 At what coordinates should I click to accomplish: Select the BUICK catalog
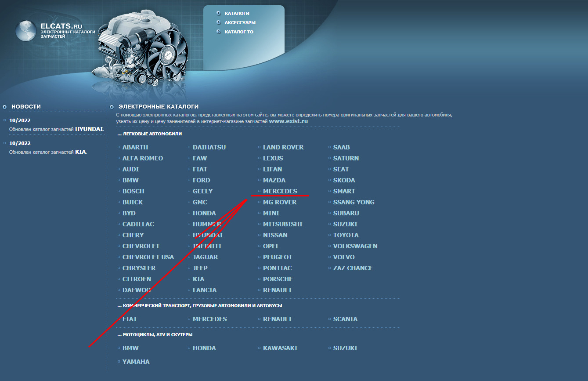point(133,202)
